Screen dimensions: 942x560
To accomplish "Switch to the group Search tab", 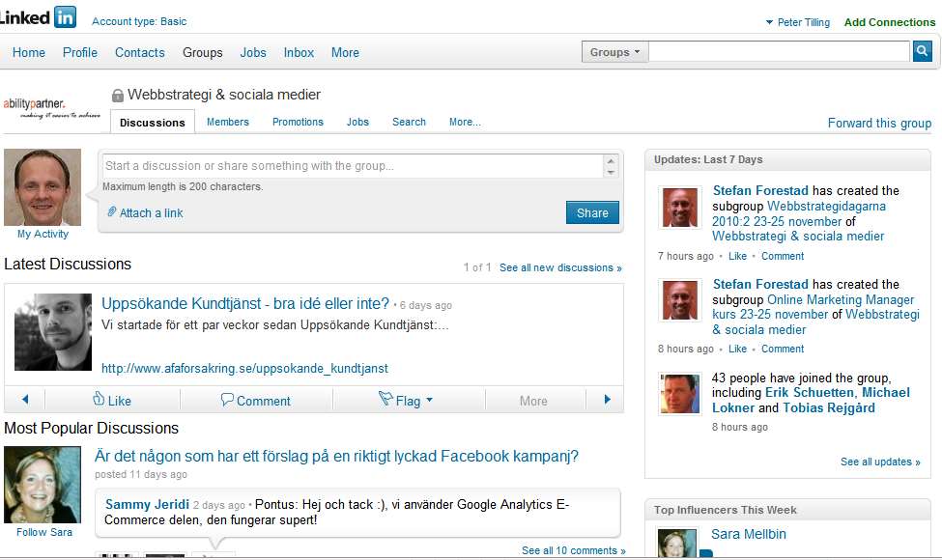I will point(409,122).
